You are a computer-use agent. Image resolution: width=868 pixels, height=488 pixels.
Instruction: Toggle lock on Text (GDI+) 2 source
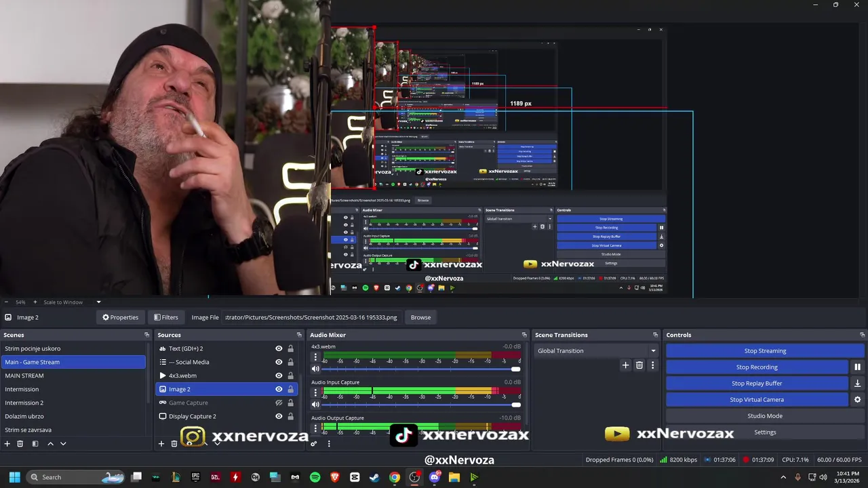290,348
